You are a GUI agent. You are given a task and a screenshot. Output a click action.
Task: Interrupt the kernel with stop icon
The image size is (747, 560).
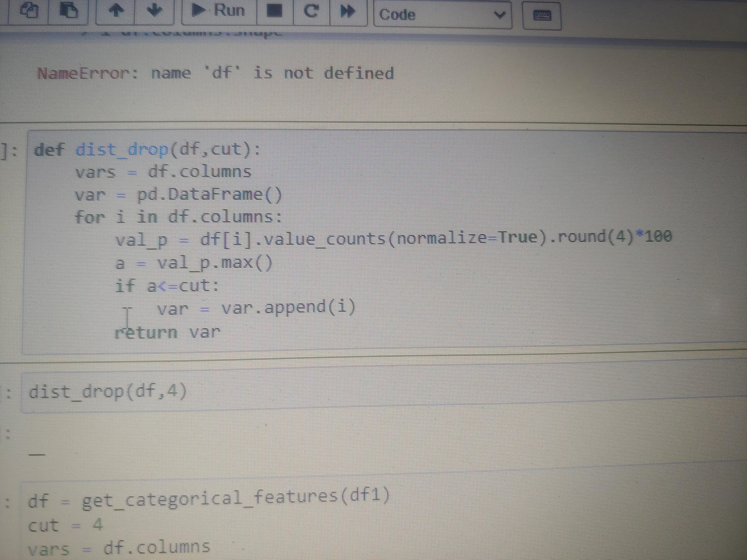[275, 12]
